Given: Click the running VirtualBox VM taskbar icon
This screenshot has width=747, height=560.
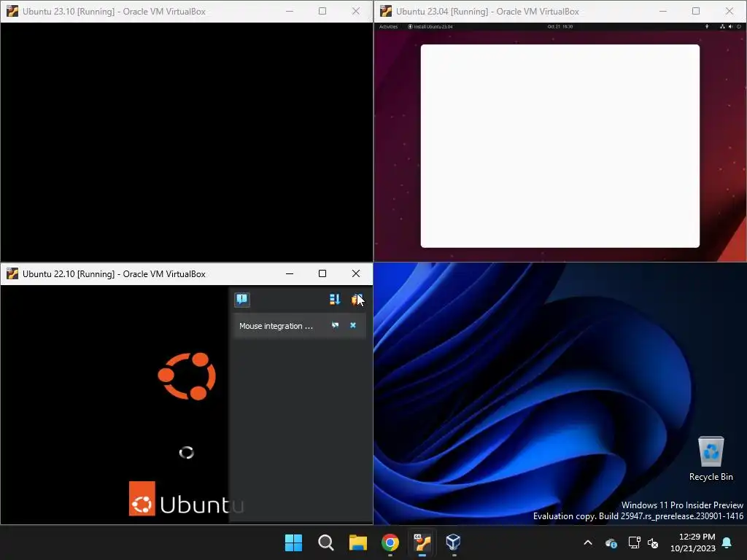Looking at the screenshot, I should [x=422, y=542].
